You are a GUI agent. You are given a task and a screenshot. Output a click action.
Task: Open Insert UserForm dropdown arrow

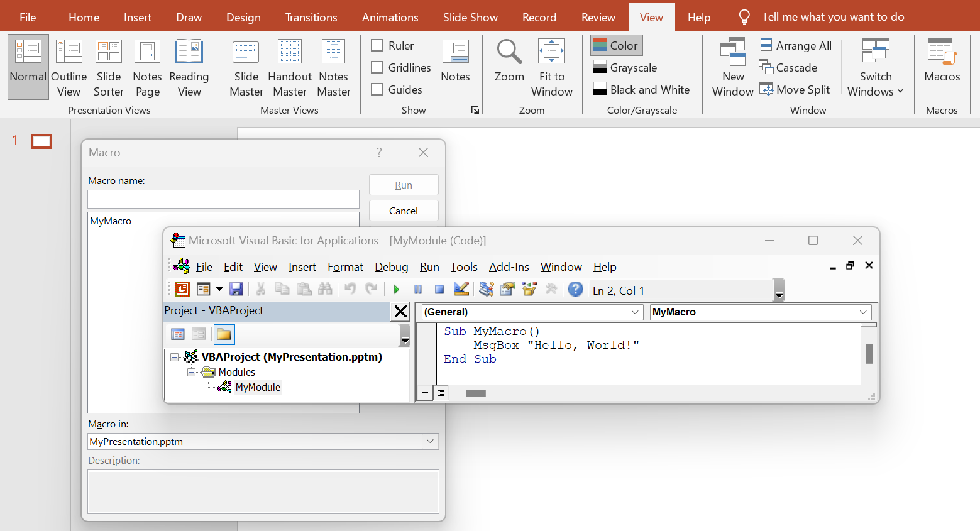[x=219, y=289]
